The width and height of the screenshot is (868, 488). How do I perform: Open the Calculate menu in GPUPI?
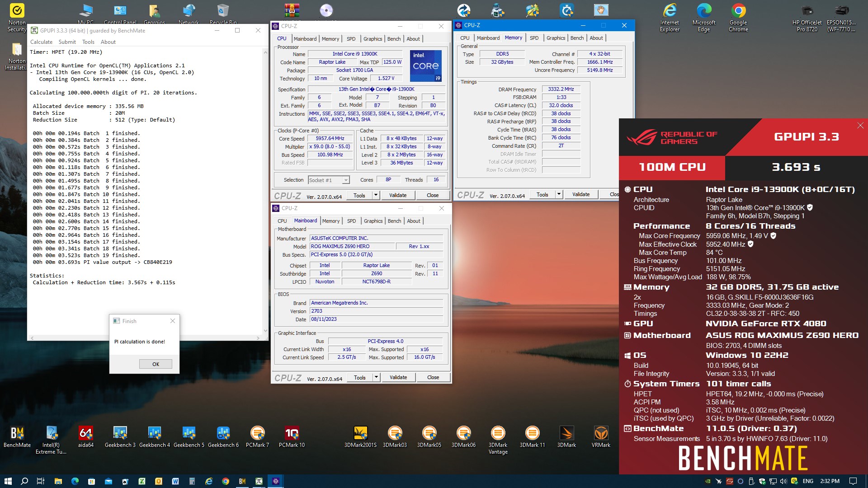(41, 42)
